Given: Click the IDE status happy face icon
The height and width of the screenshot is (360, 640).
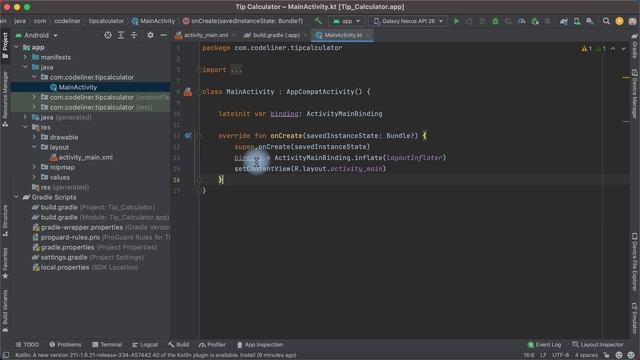Looking at the screenshot, I should 619,355.
